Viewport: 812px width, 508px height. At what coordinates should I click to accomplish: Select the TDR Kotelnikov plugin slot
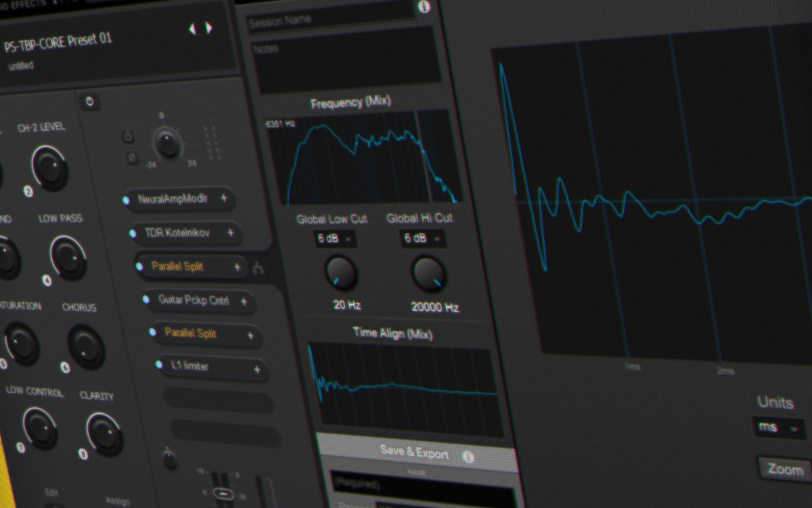[177, 233]
